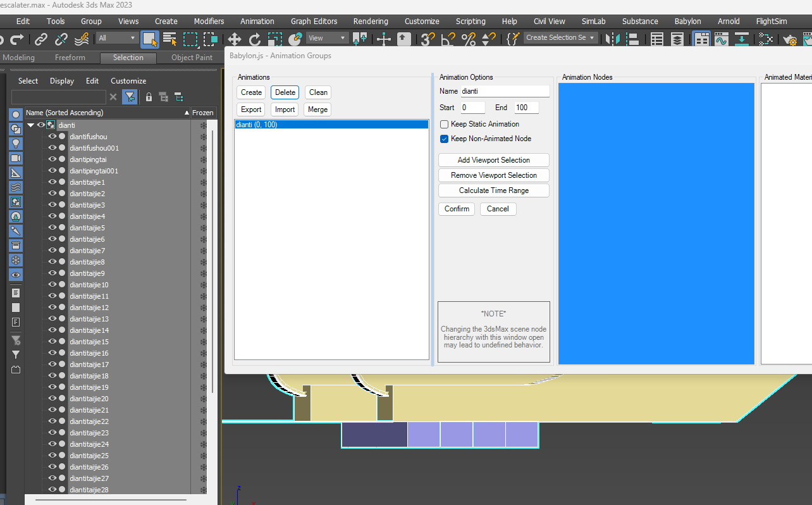Activate the Select and Link tool

[41, 39]
